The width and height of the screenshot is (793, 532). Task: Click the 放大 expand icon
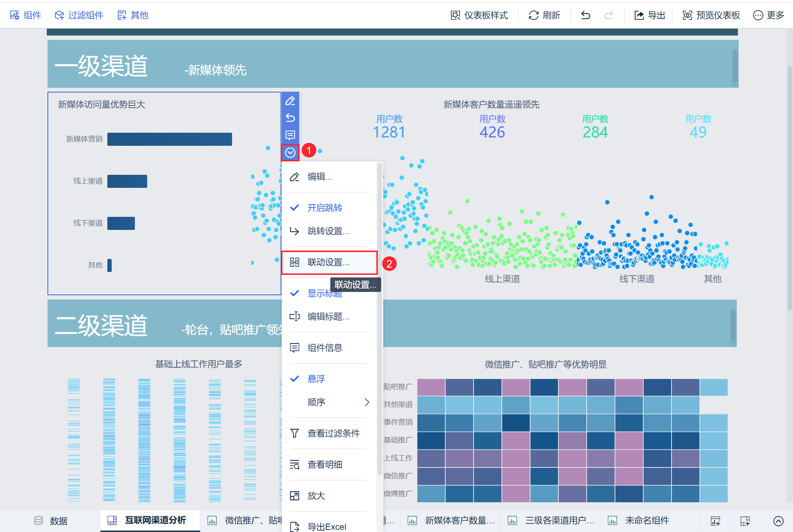pyautogui.click(x=295, y=496)
